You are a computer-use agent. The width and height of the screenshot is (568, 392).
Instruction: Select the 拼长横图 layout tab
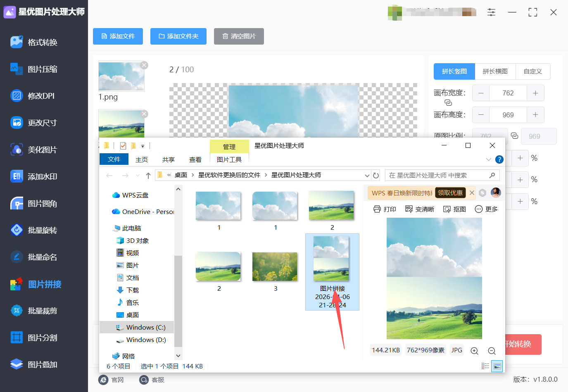click(x=495, y=71)
